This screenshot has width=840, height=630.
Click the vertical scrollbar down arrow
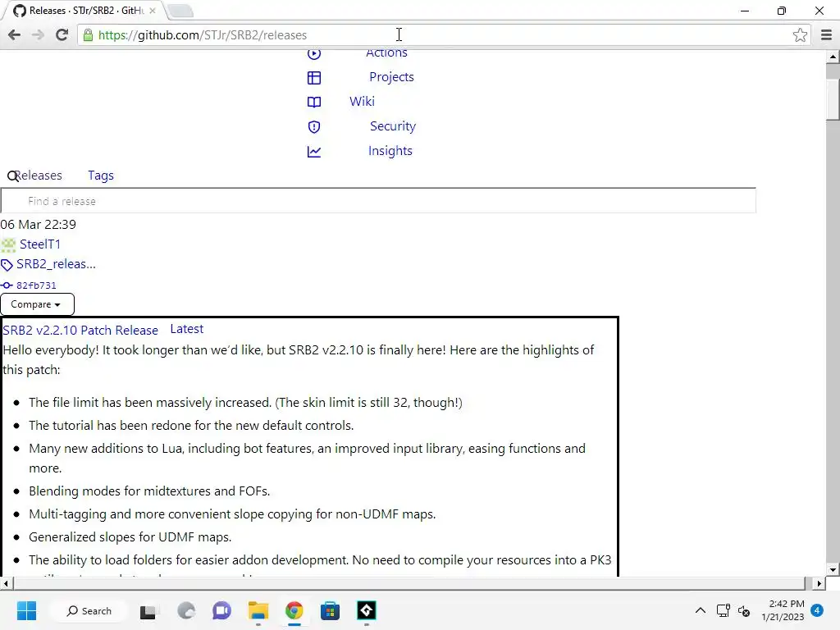click(x=833, y=571)
